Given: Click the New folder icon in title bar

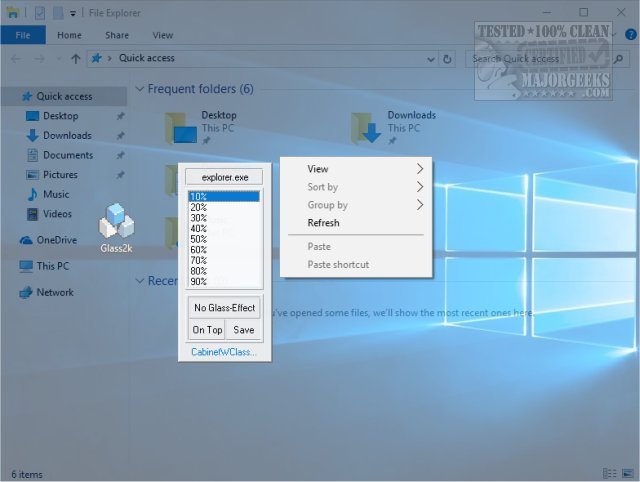Looking at the screenshot, I should point(58,13).
